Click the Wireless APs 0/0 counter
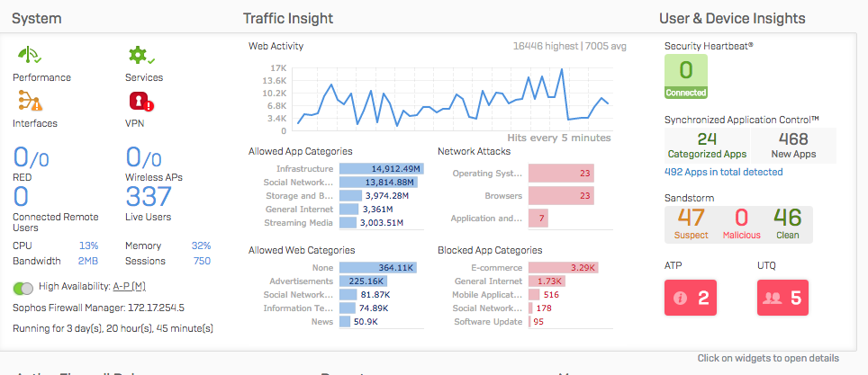 pyautogui.click(x=143, y=157)
